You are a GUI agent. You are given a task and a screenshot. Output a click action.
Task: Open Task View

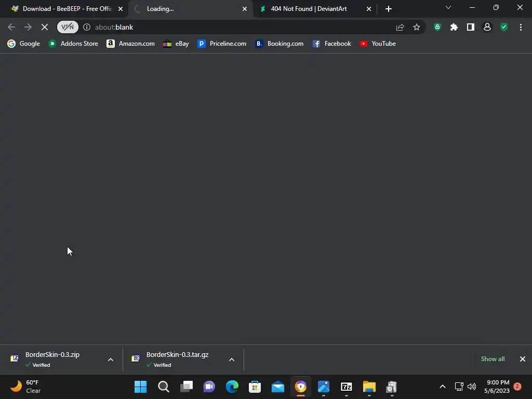tap(187, 387)
